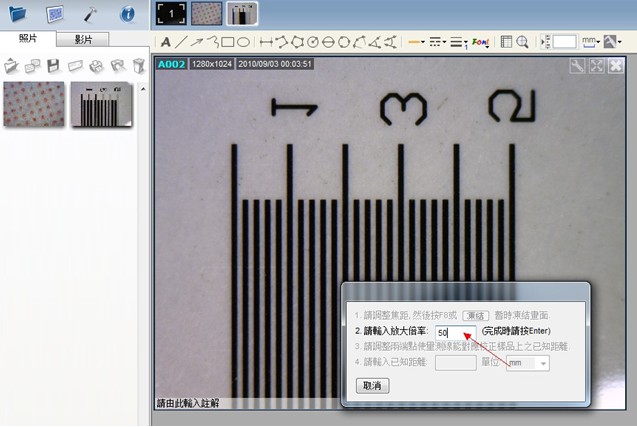Viewport: 637px width, 427px height.
Task: Expand the mm unit dropdown in toolbar
Action: 592,43
